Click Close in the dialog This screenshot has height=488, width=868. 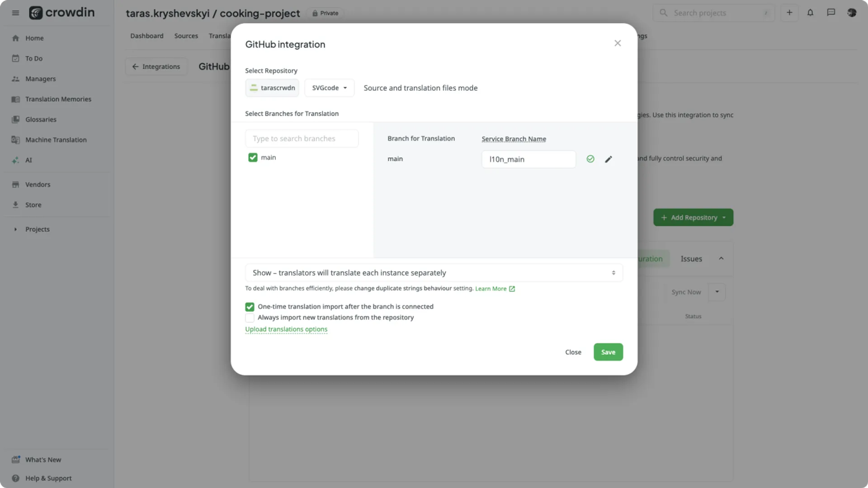[573, 352]
